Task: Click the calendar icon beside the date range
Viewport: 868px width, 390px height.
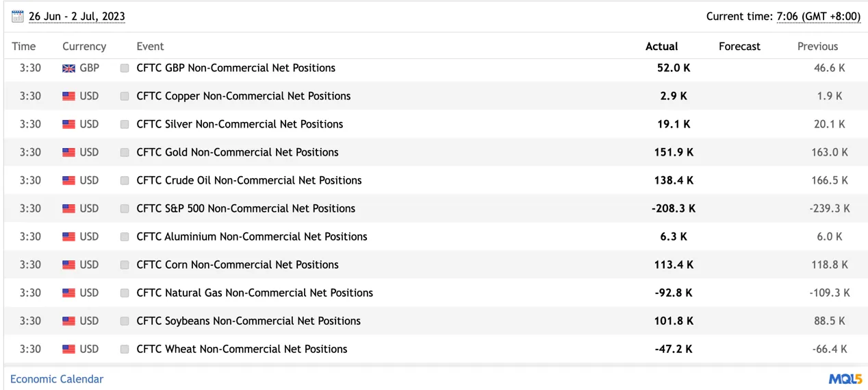Action: click(x=18, y=16)
